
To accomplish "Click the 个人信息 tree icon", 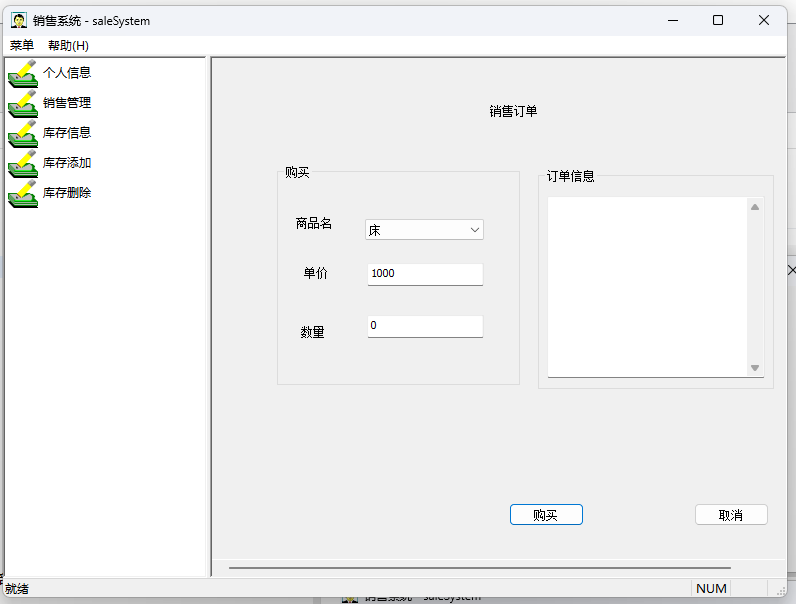I will pyautogui.click(x=23, y=73).
